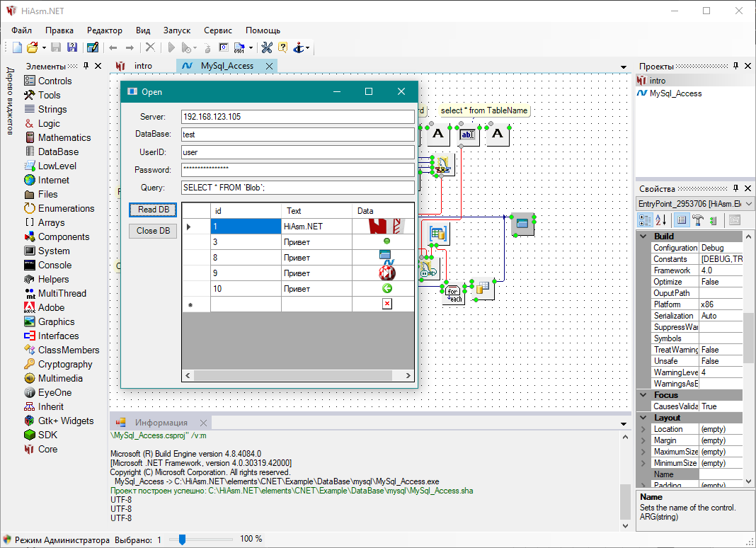Viewport: 756px width, 548px height.
Task: Collapse the Build property group
Action: [x=643, y=236]
